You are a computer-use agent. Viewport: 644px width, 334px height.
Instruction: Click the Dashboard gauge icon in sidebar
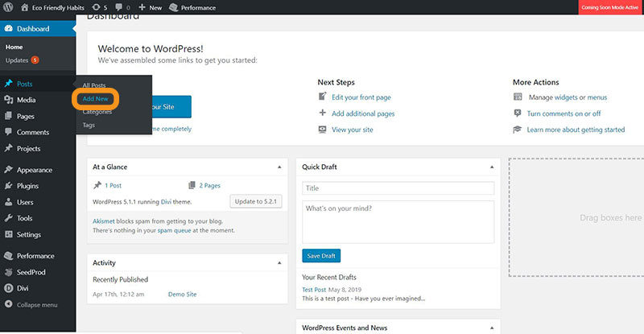tap(8, 28)
